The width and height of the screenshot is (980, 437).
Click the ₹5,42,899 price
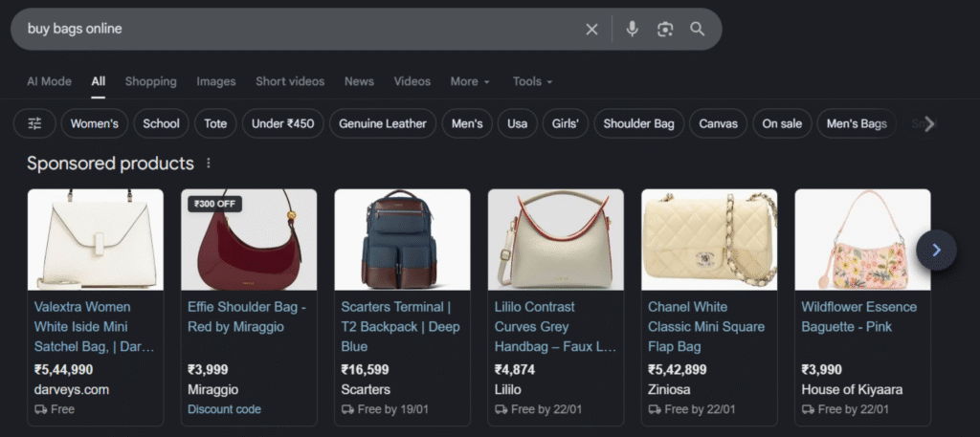[x=678, y=370]
